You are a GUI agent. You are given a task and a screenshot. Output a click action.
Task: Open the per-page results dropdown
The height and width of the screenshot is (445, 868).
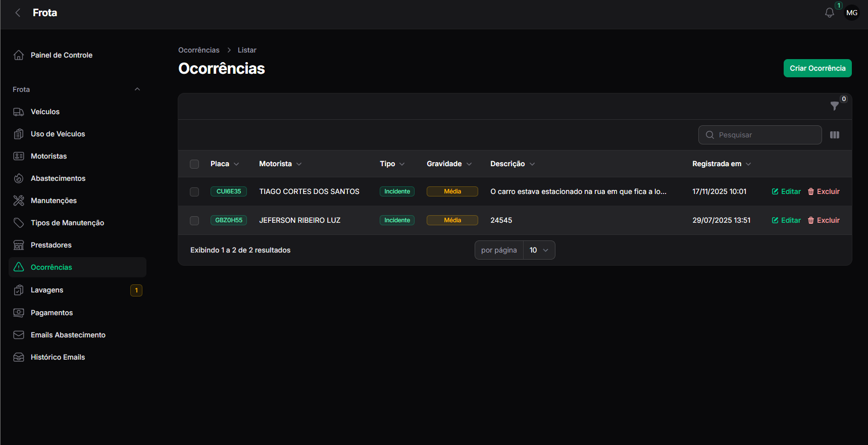point(539,250)
